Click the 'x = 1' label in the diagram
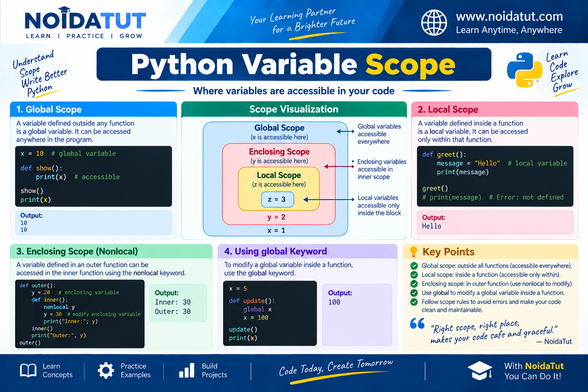Screen dimensions: 588x392 coord(276,230)
